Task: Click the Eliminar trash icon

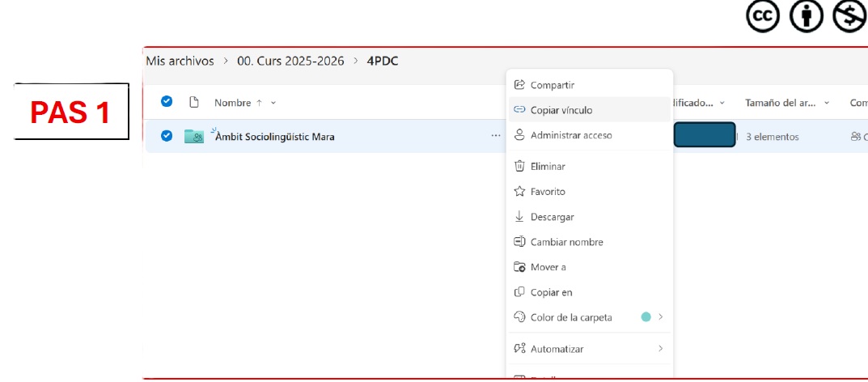Action: 520,166
